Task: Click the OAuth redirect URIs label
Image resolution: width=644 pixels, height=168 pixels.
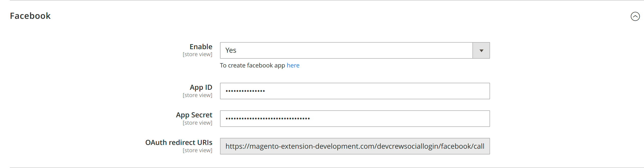Action: (179, 142)
